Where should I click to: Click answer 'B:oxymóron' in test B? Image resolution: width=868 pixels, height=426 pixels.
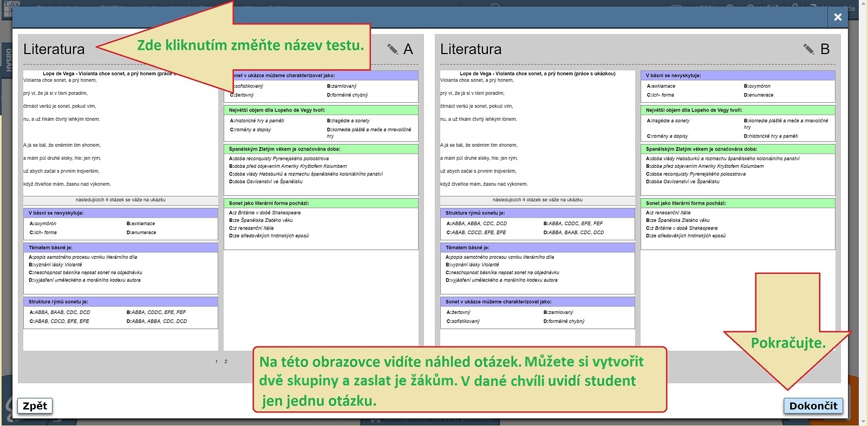tap(757, 86)
